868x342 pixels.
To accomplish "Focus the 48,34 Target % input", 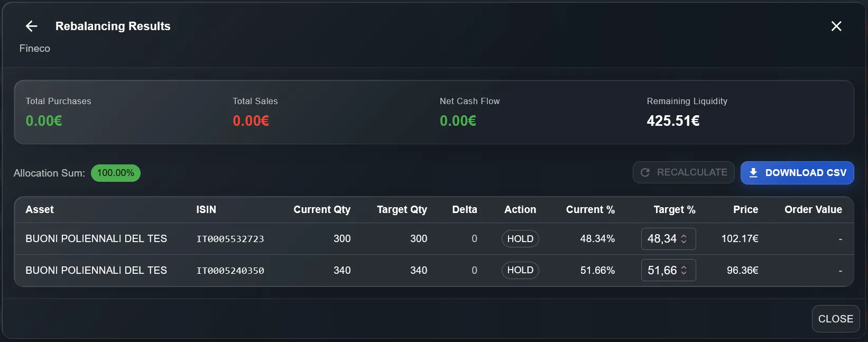I will pyautogui.click(x=662, y=239).
